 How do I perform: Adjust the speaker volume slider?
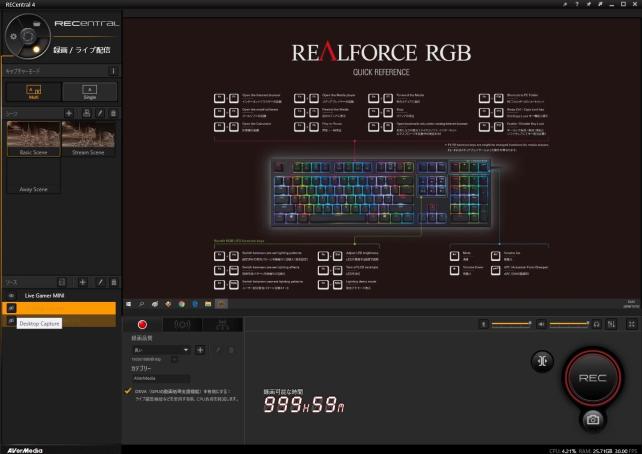[x=566, y=324]
